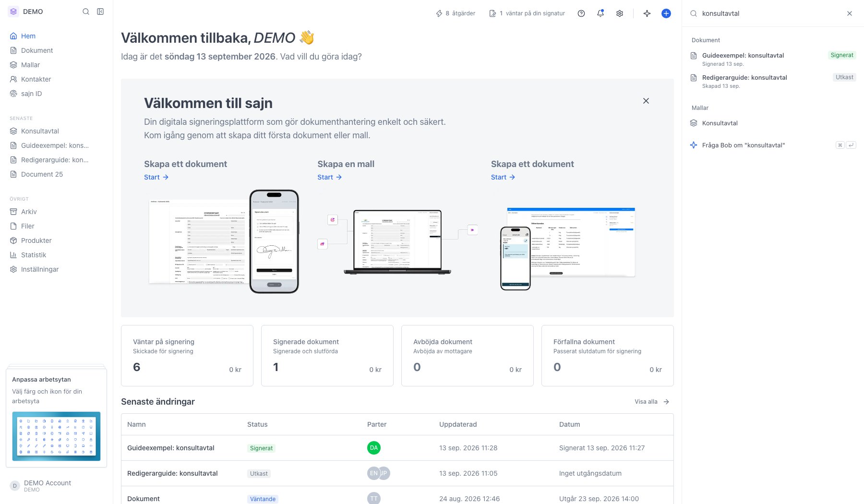Open Inställningar in the sidebar
The width and height of the screenshot is (864, 504).
click(56, 269)
